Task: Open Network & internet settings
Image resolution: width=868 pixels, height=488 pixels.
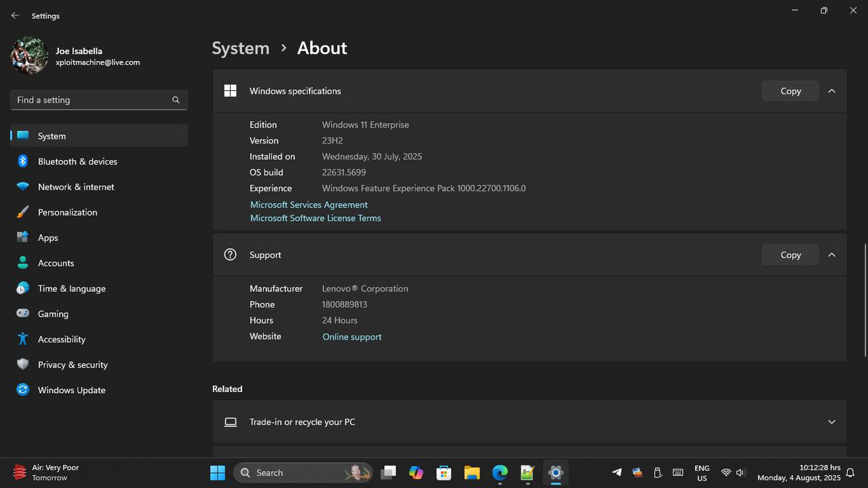Action: (x=76, y=187)
